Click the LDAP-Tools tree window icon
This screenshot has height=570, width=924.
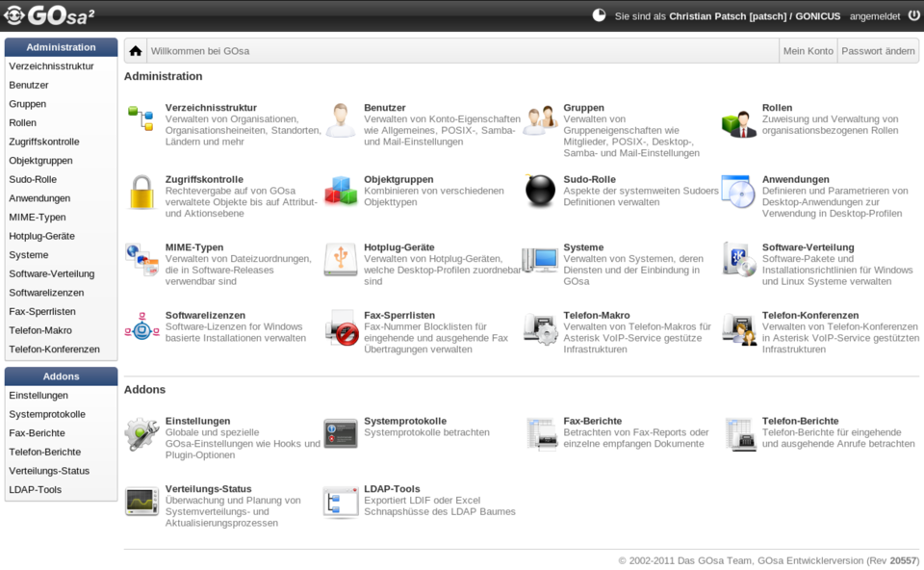click(x=341, y=503)
